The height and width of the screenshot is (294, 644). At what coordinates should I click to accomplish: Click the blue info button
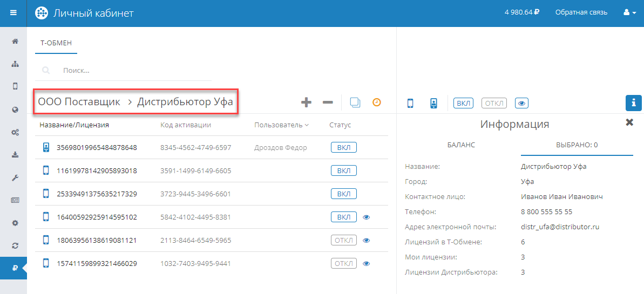click(633, 102)
